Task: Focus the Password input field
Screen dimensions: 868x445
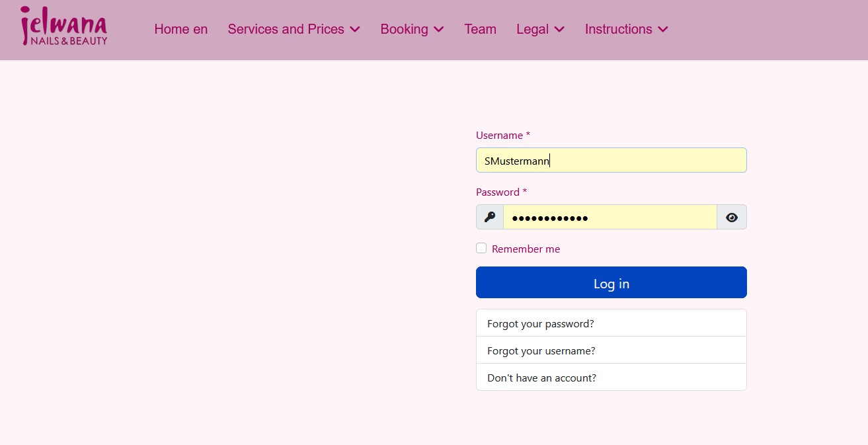Action: click(608, 217)
